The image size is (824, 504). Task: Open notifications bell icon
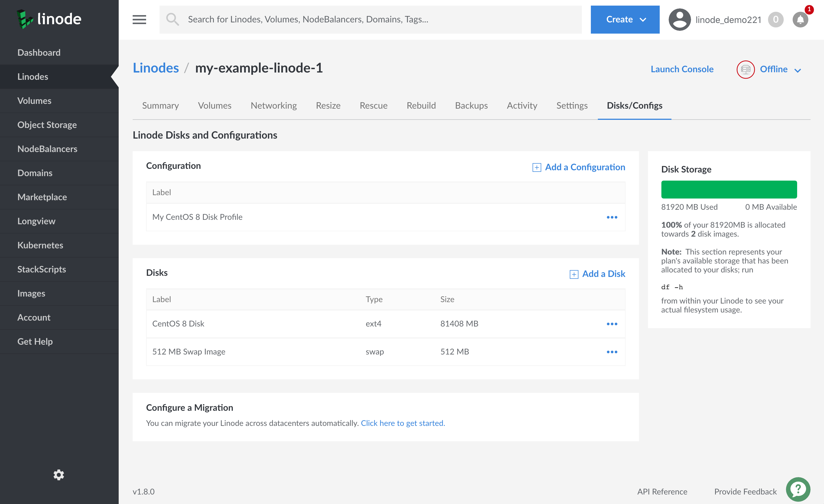pos(800,19)
